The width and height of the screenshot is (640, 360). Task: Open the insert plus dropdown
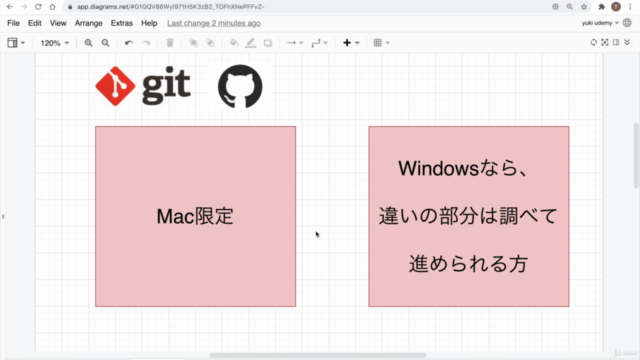point(351,43)
